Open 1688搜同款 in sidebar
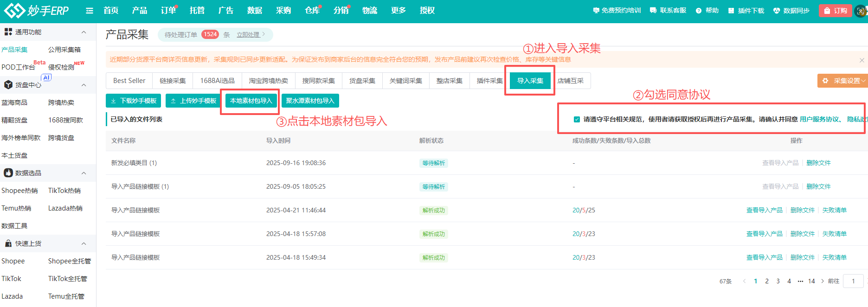This screenshot has height=307, width=868. [65, 120]
